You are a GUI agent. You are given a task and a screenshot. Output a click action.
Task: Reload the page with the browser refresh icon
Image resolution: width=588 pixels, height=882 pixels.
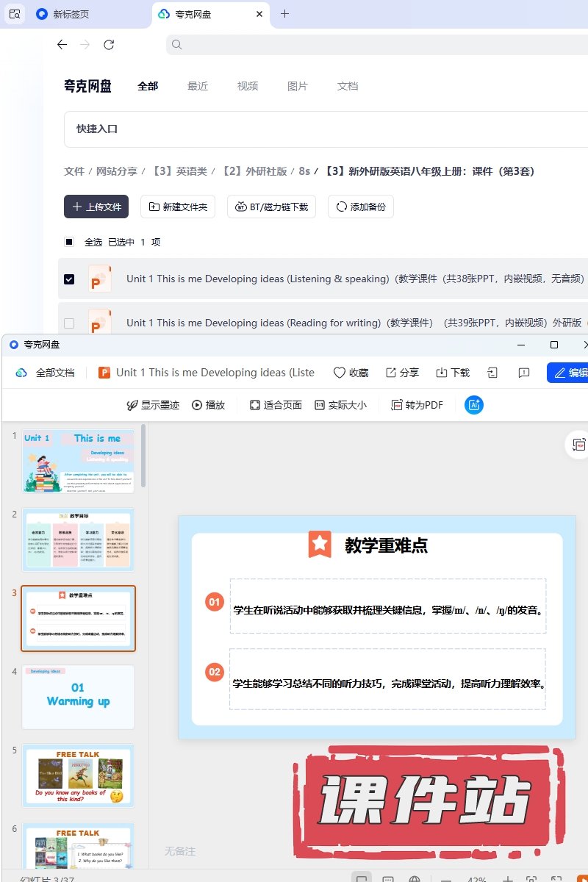pyautogui.click(x=109, y=45)
